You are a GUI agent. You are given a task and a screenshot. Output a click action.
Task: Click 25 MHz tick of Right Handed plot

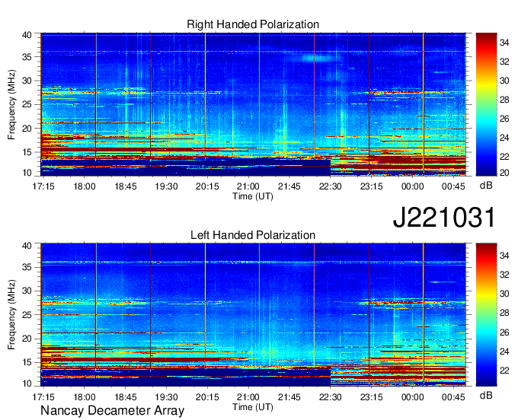(27, 104)
